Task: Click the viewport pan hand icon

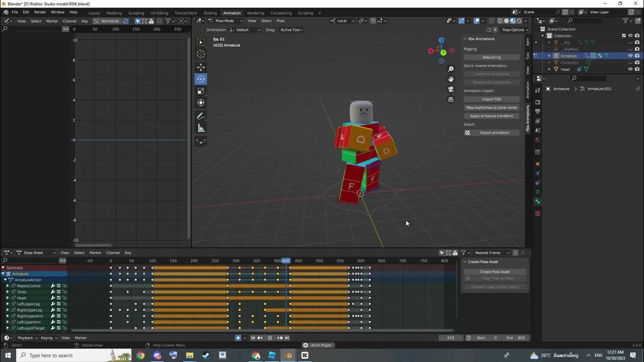Action: pos(451,79)
